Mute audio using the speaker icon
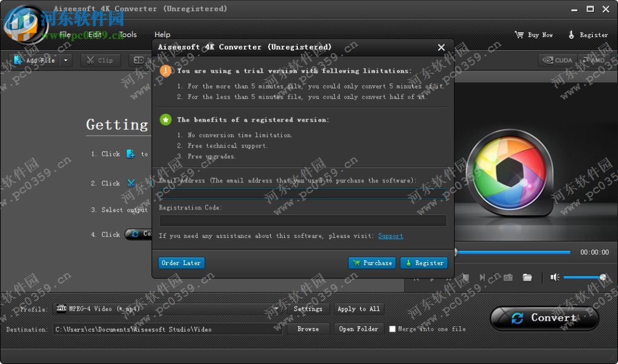This screenshot has height=364, width=618. [554, 277]
